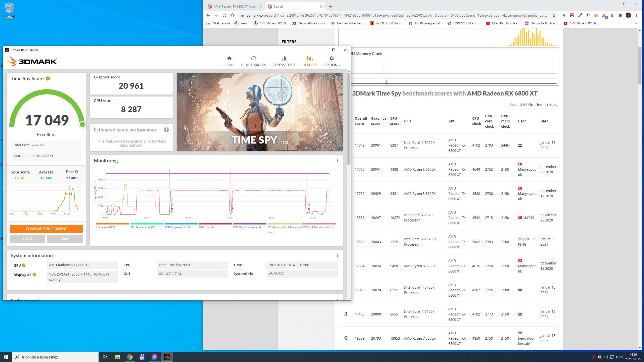The image size is (644, 362).
Task: Open the STRESS TESTS tab
Action: tap(284, 61)
